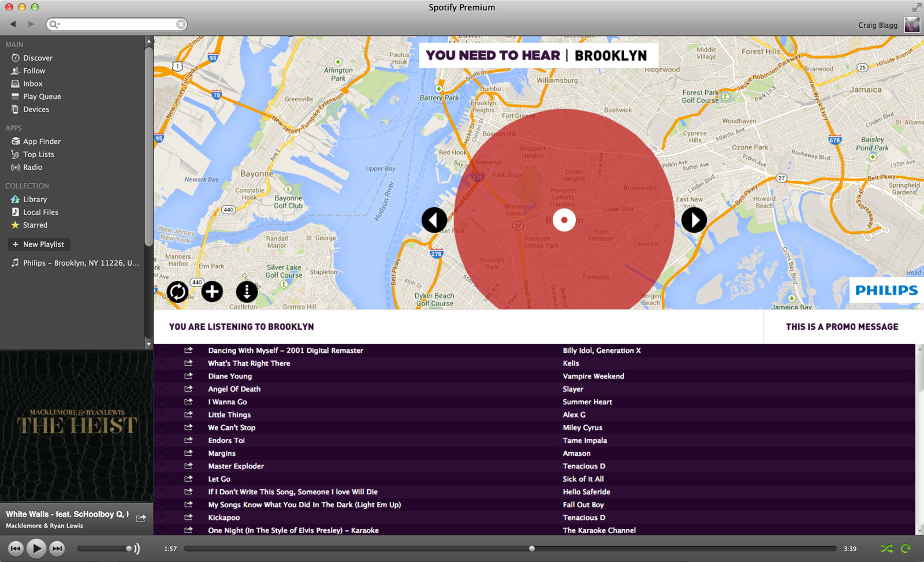
Task: Skip to the next track
Action: tap(57, 549)
